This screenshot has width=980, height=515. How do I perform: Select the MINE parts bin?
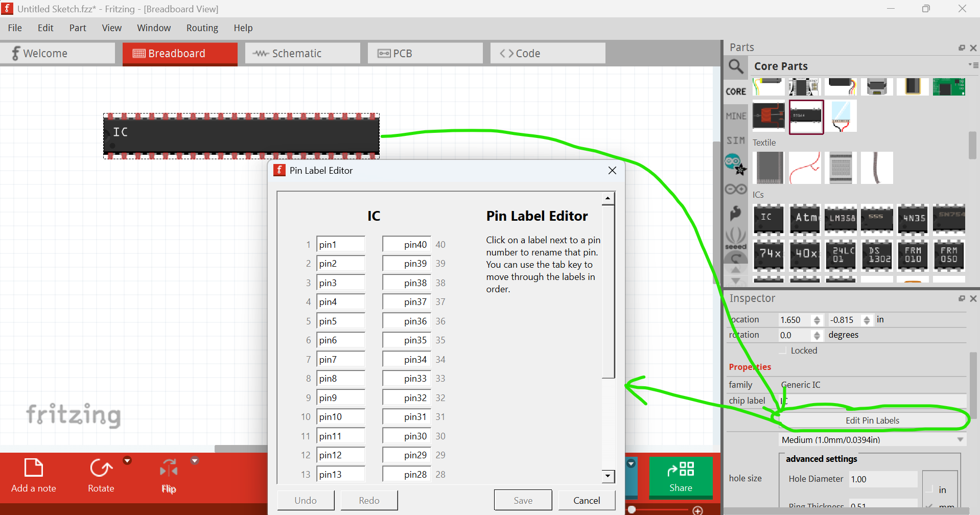736,116
